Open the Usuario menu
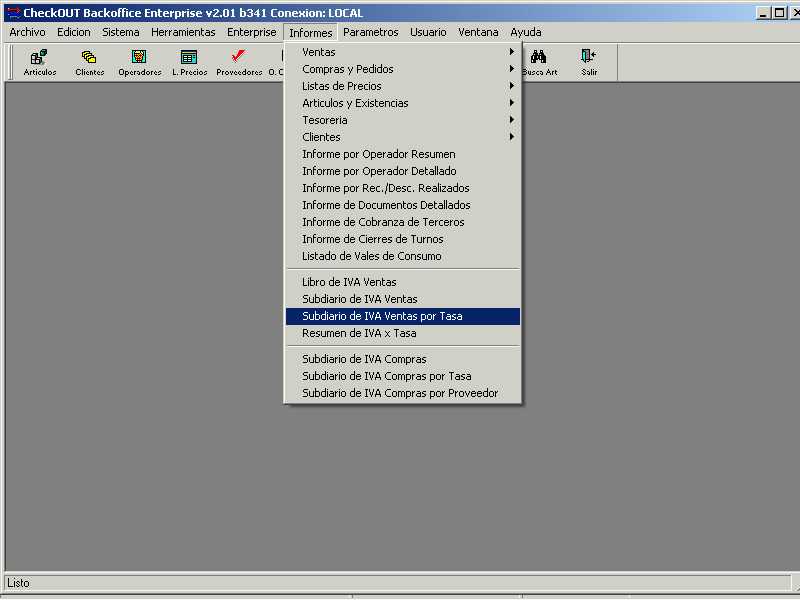Screen dimensions: 800x600 (x=428, y=32)
